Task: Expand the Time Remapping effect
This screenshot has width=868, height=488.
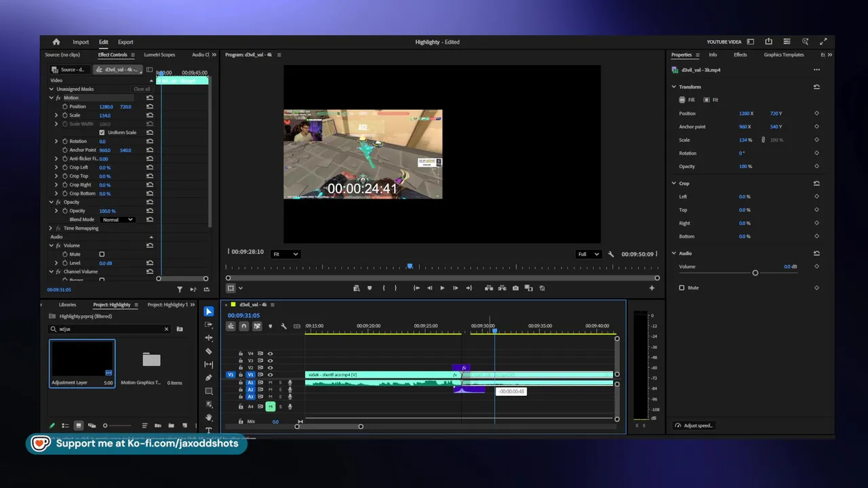Action: 51,228
